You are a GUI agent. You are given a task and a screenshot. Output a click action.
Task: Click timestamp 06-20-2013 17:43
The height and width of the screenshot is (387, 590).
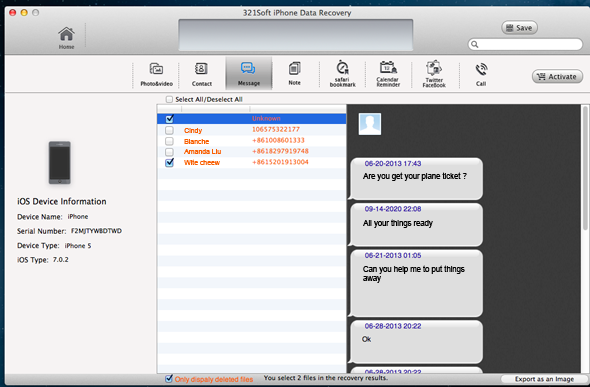[x=393, y=164]
